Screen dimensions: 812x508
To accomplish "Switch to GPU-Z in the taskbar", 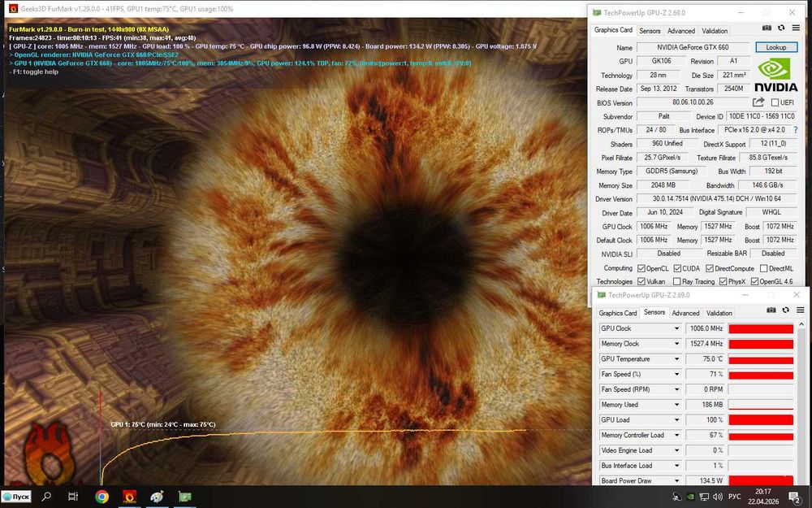I will 185,497.
